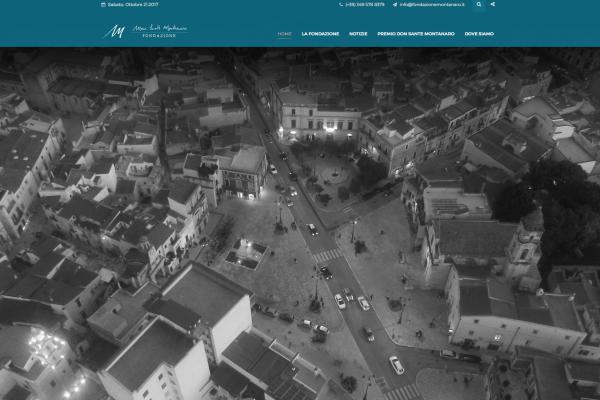This screenshot has height=400, width=600.
Task: Open the search icon in the top bar
Action: 479,5
